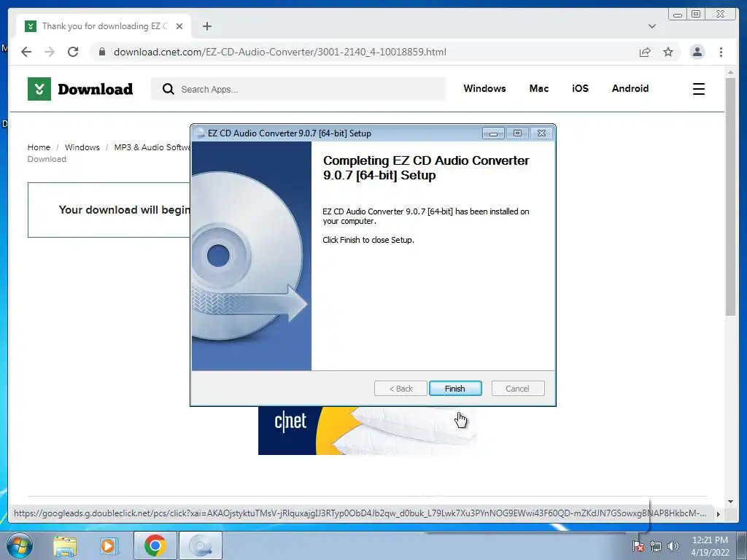This screenshot has height=560, width=747.
Task: Open the iOS category menu item
Action: point(580,88)
